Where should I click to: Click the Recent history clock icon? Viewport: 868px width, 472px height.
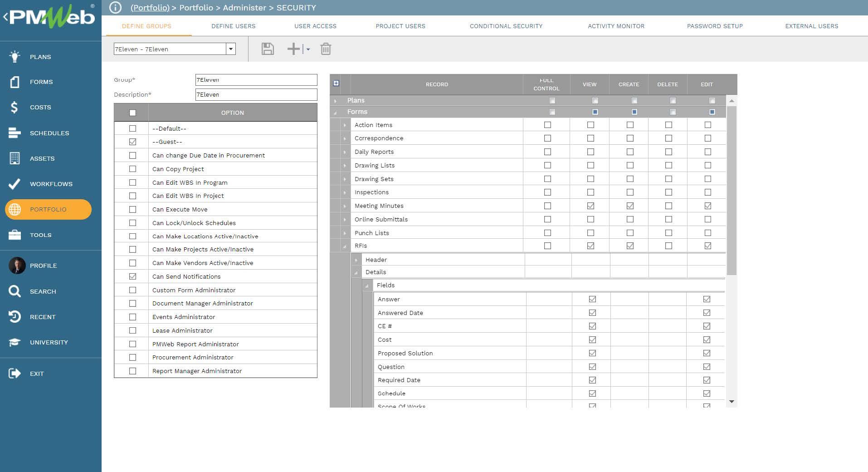click(15, 317)
